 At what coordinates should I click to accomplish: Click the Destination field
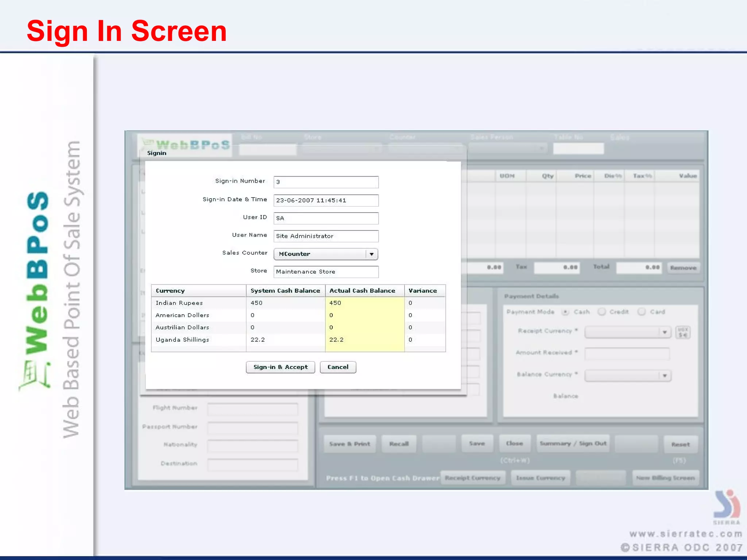tap(252, 465)
